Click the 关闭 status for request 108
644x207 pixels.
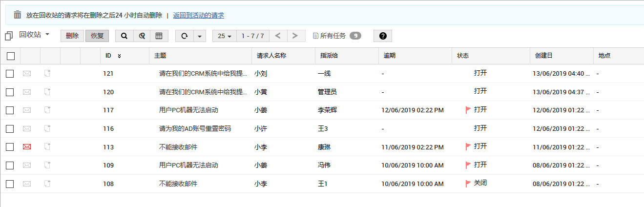tap(480, 183)
